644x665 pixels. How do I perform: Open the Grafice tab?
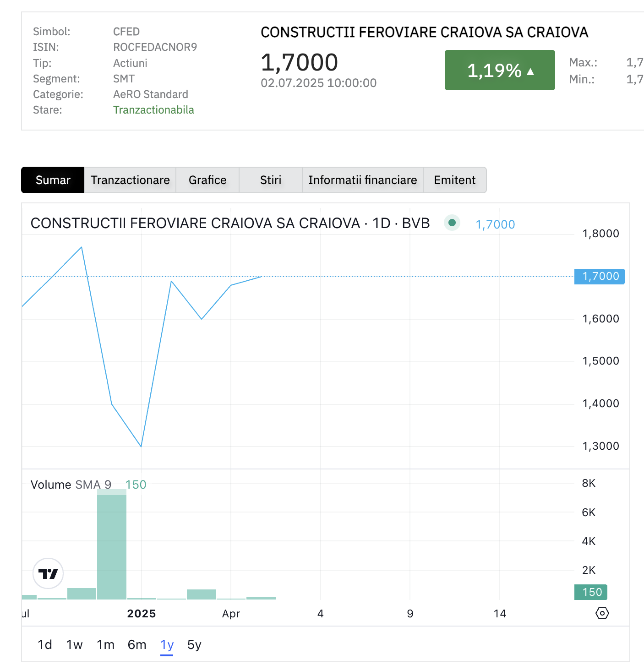207,180
